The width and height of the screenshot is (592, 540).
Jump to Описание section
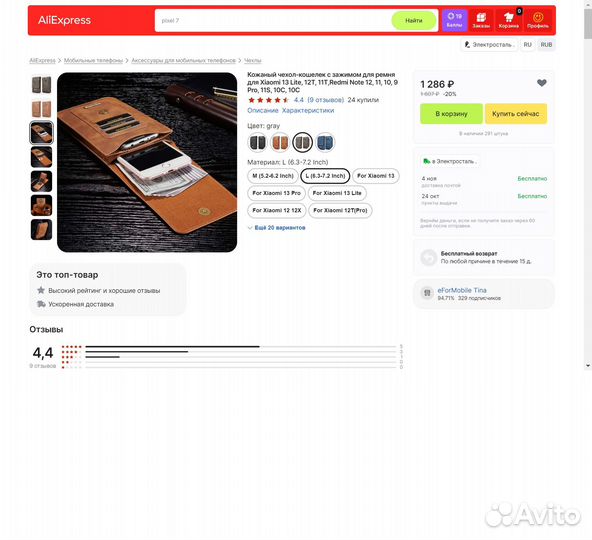[x=262, y=111]
